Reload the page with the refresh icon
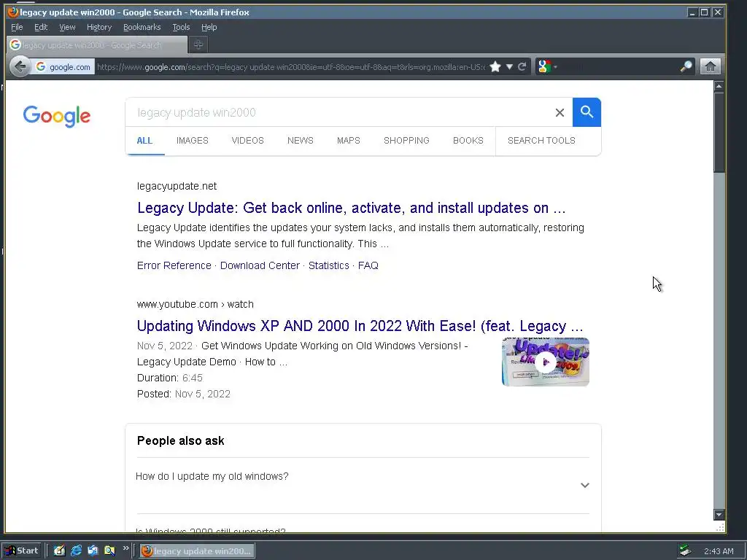 coord(522,66)
